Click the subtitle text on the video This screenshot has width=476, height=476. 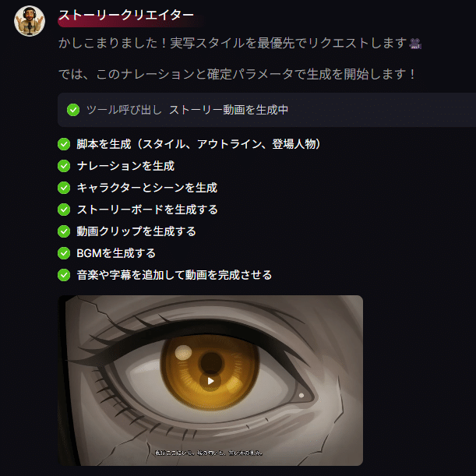coord(209,453)
